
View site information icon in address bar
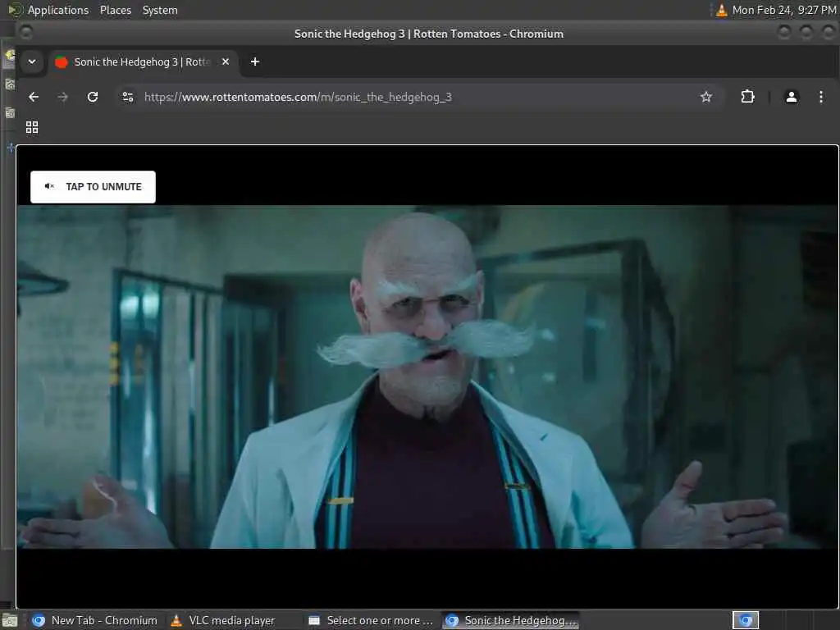pos(127,97)
